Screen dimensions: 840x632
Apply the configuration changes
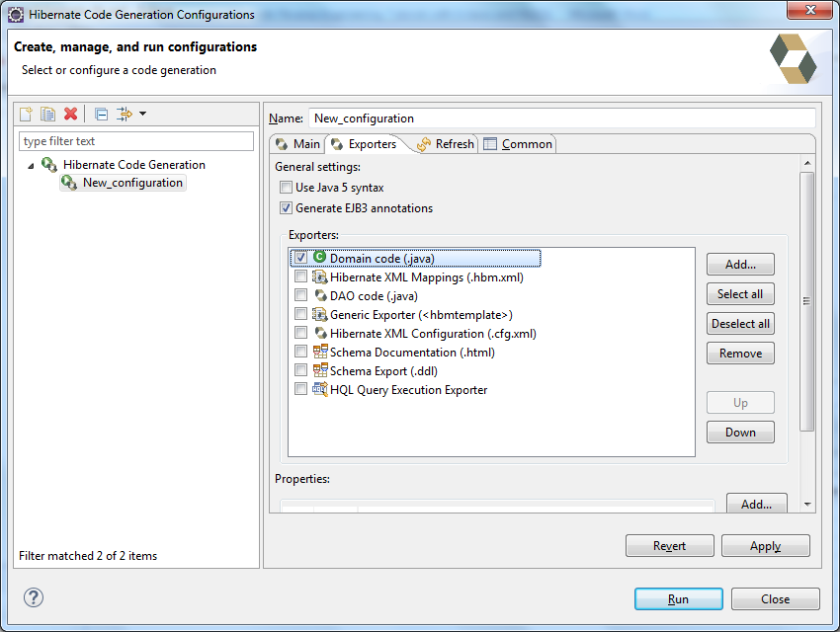click(766, 546)
